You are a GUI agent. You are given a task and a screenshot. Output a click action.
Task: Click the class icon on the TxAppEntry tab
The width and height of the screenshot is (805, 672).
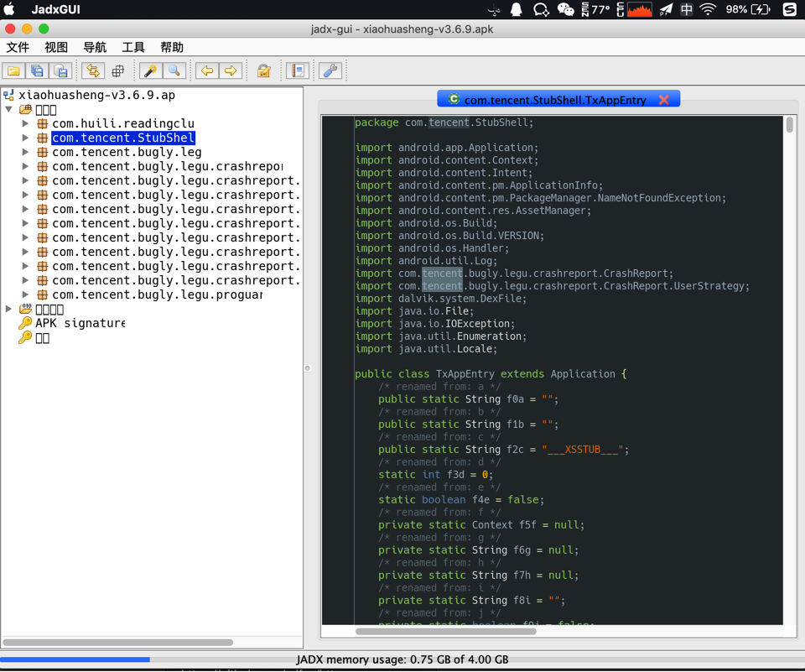(x=454, y=99)
